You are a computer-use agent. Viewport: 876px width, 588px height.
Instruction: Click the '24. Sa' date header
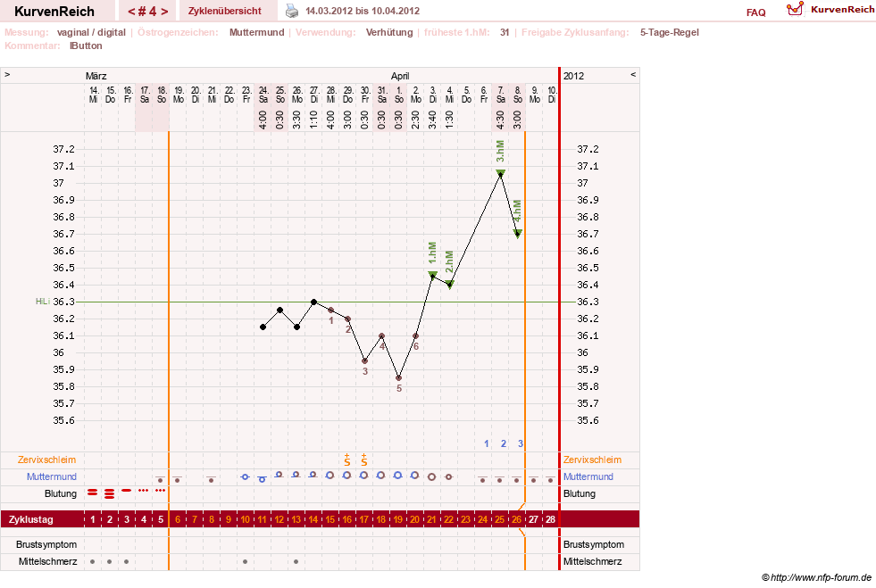[x=263, y=95]
